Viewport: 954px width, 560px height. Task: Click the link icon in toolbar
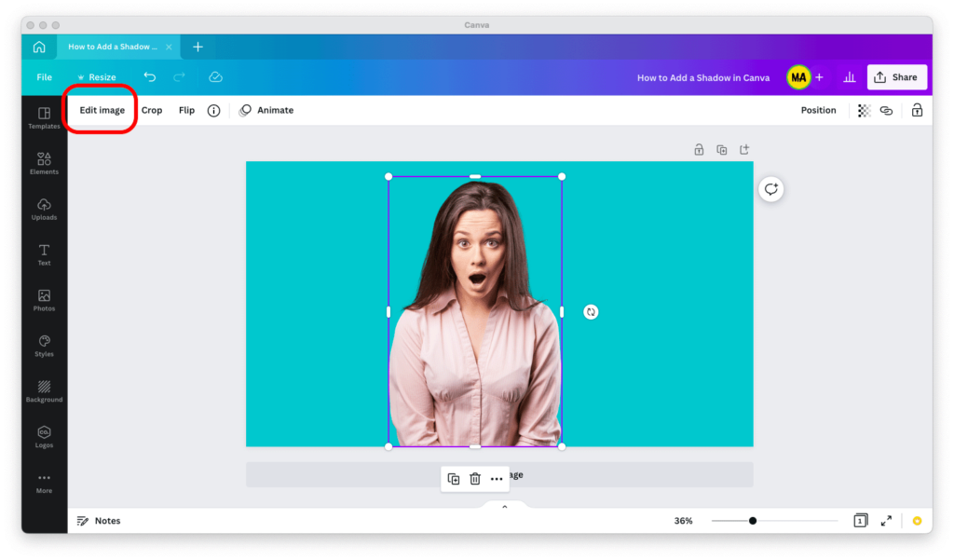point(887,111)
